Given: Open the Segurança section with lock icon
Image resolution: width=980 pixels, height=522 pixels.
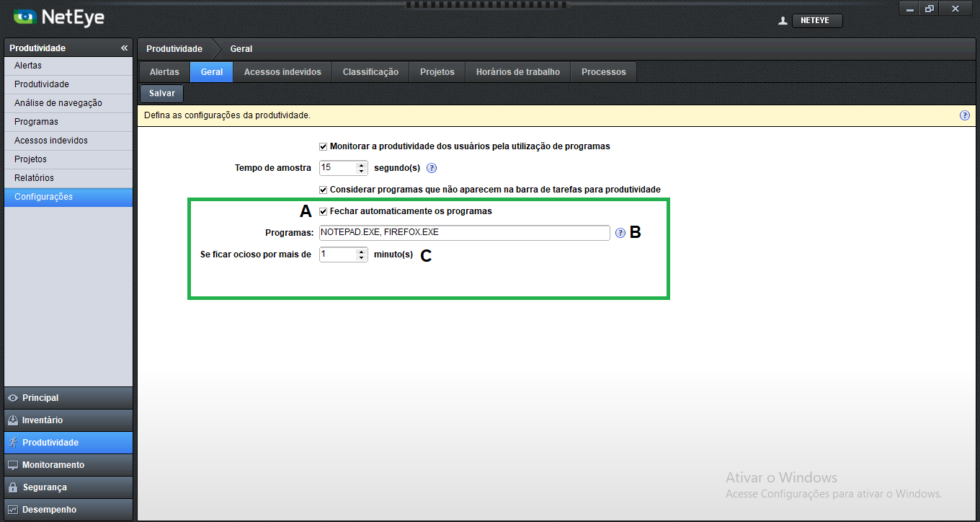Looking at the screenshot, I should pos(68,487).
